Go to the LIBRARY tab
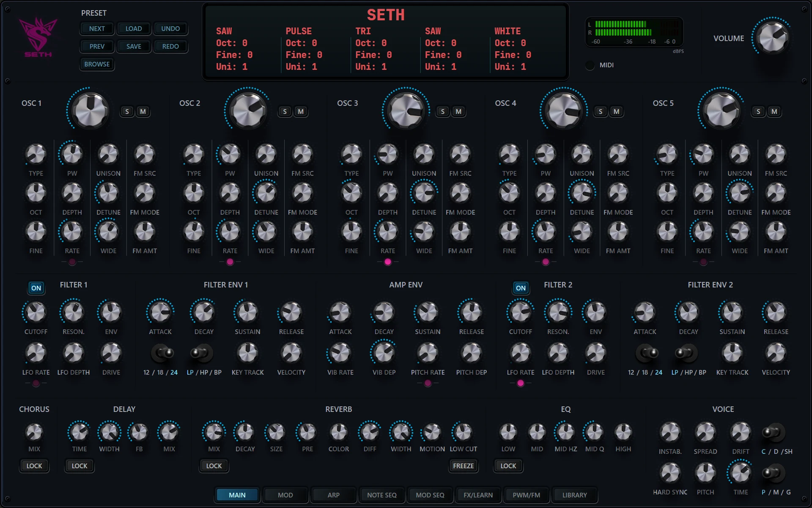 coord(575,495)
